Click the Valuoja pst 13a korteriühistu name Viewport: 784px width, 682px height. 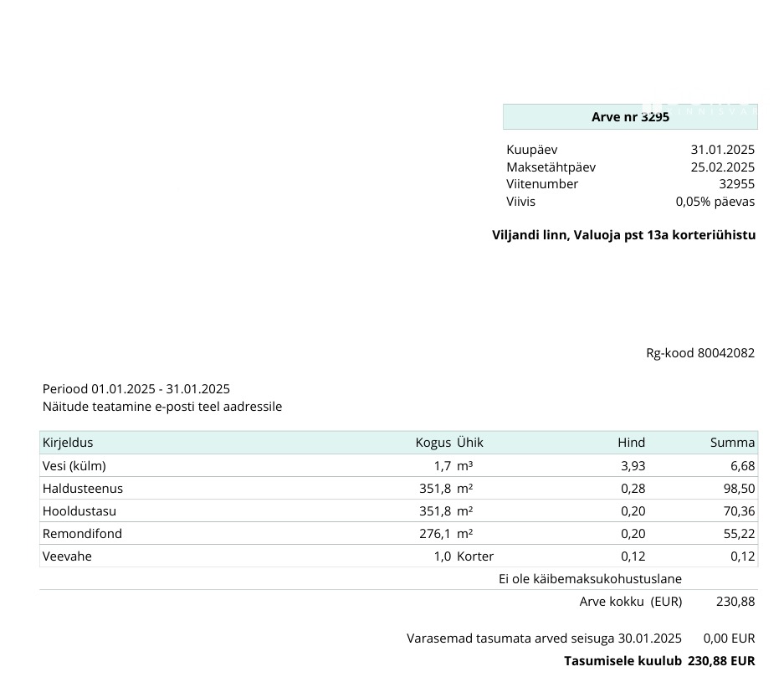pyautogui.click(x=623, y=235)
